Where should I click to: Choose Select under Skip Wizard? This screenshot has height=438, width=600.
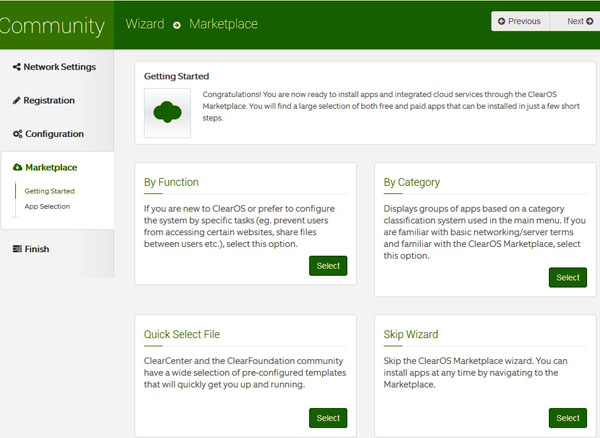point(568,418)
